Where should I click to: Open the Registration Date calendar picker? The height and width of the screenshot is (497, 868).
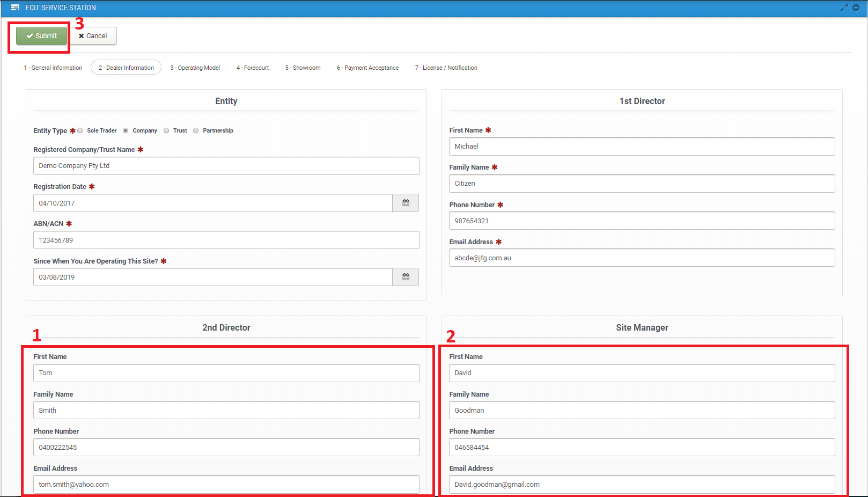pos(406,203)
